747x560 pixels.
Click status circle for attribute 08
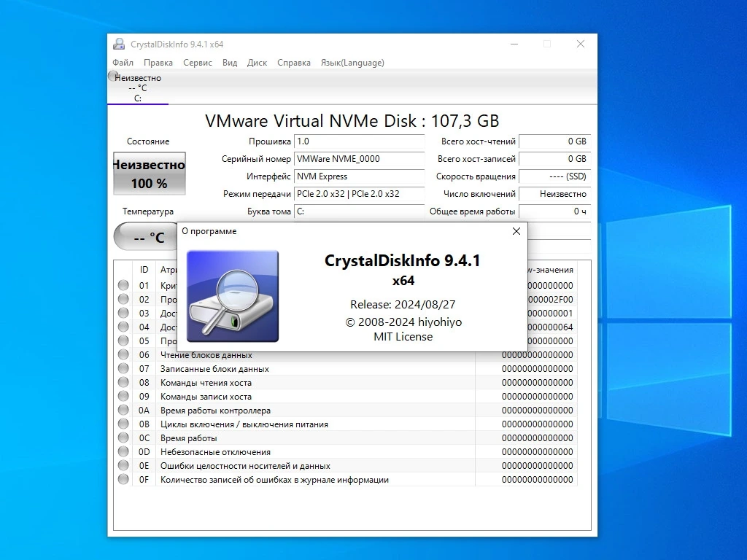point(123,382)
